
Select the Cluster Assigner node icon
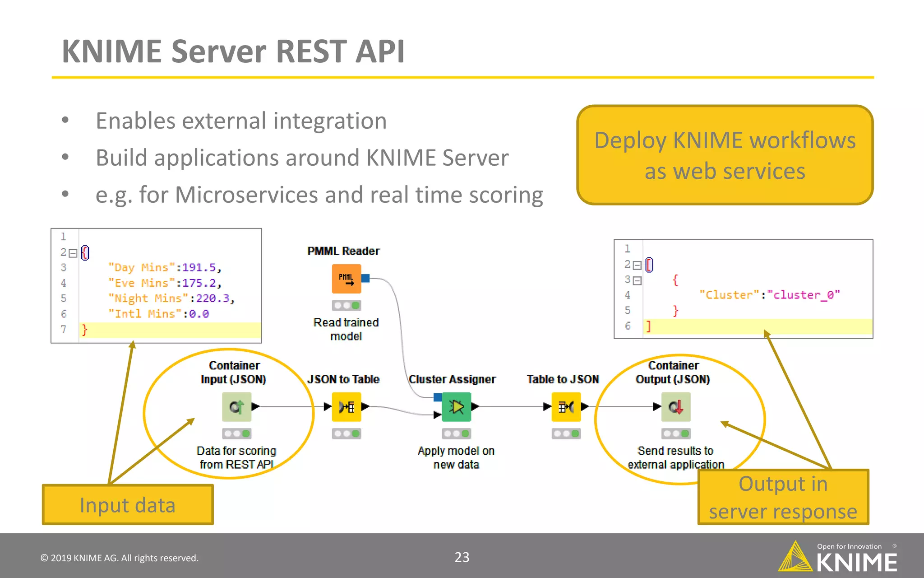457,407
